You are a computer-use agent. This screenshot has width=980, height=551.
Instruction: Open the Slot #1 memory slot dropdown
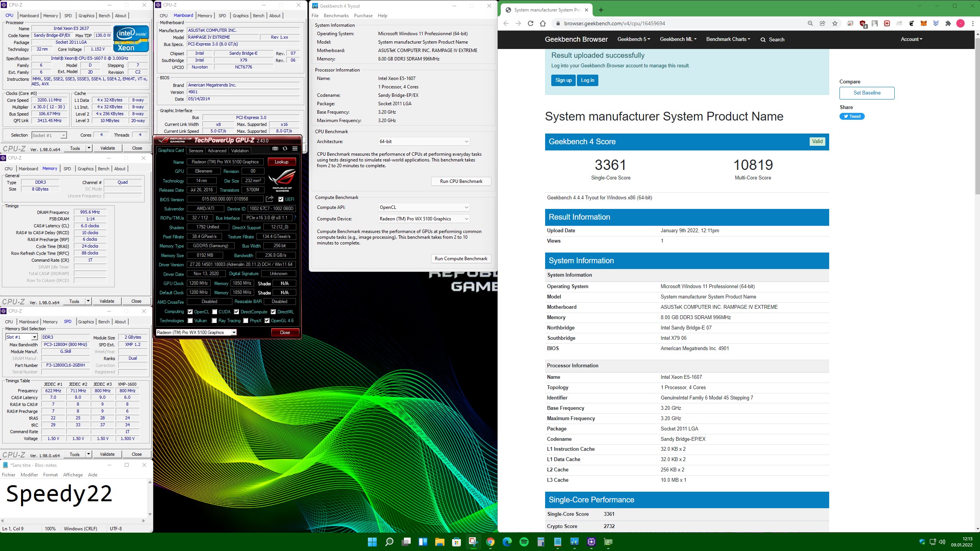(21, 337)
